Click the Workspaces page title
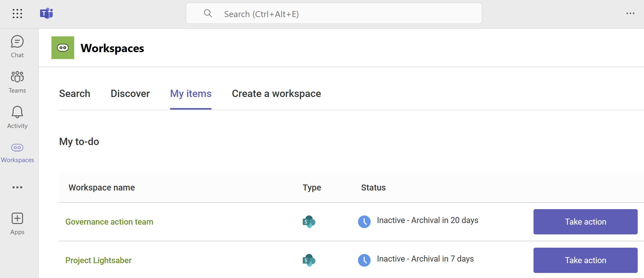Viewport: 644px width, 278px height. [112, 48]
